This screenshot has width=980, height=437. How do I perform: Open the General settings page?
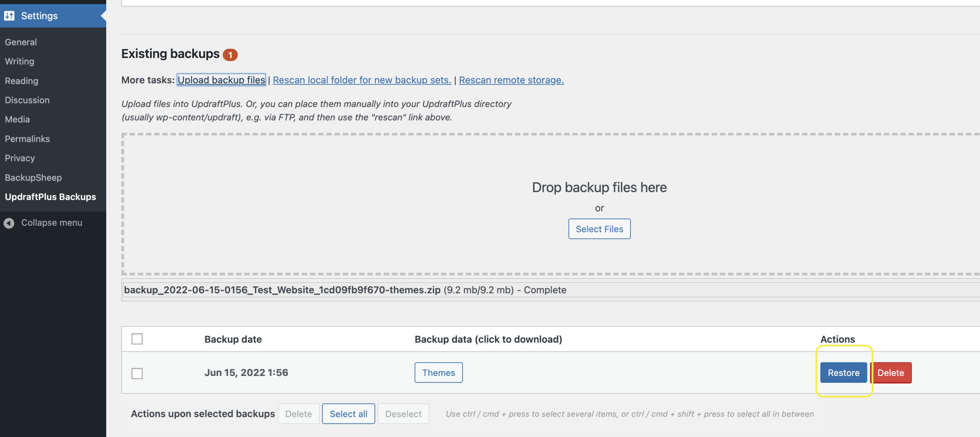[x=21, y=42]
